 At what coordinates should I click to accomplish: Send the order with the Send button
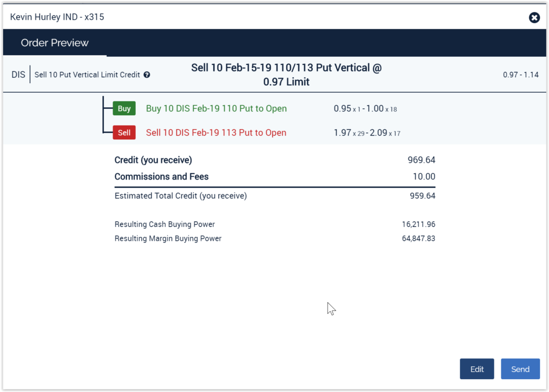coord(520,369)
